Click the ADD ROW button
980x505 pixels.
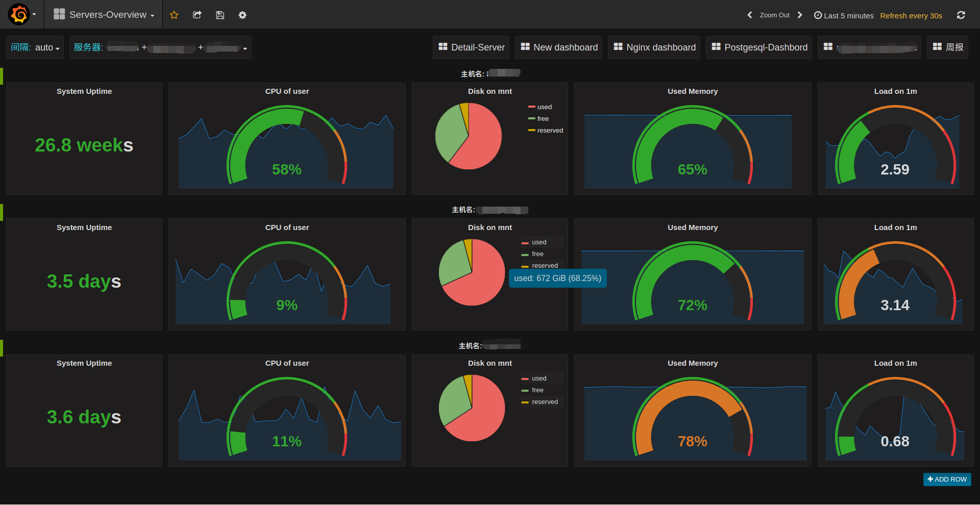tap(947, 479)
